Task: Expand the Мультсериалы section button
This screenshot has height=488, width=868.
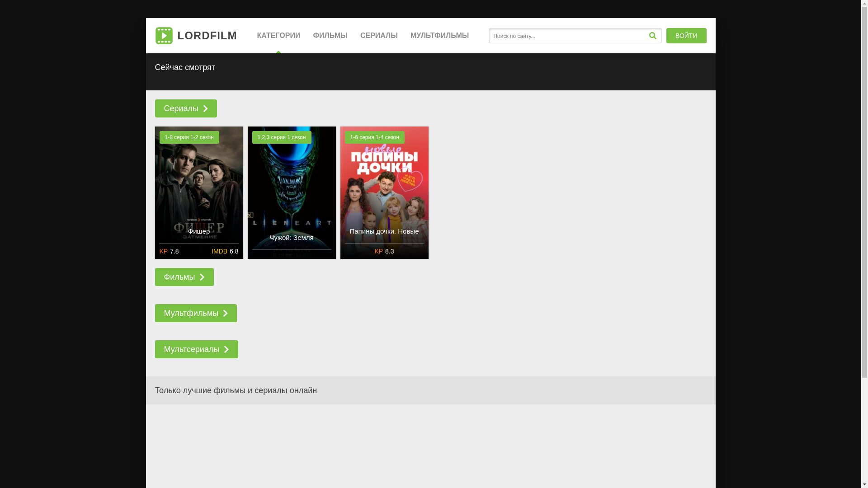Action: 196,349
